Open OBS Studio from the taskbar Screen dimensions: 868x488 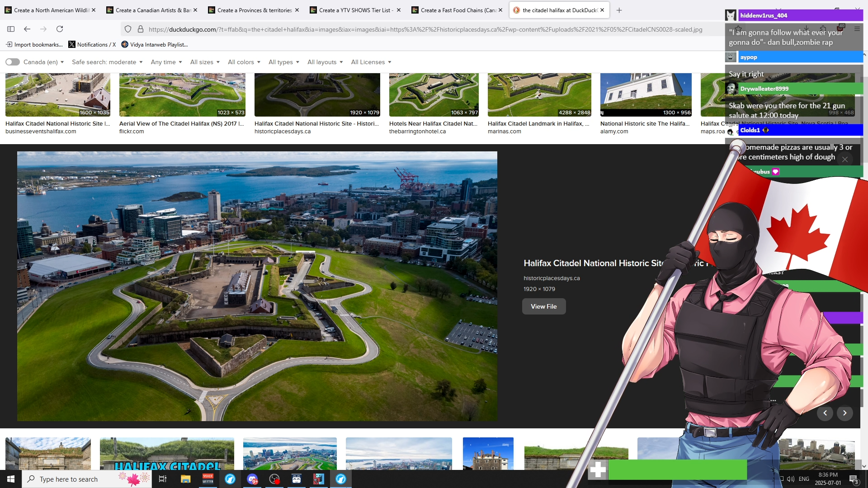click(x=274, y=479)
